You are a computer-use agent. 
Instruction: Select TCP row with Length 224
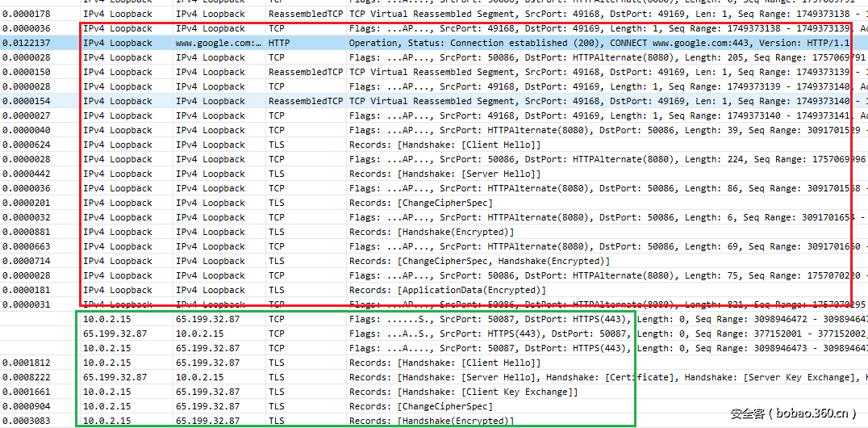[x=565, y=159]
